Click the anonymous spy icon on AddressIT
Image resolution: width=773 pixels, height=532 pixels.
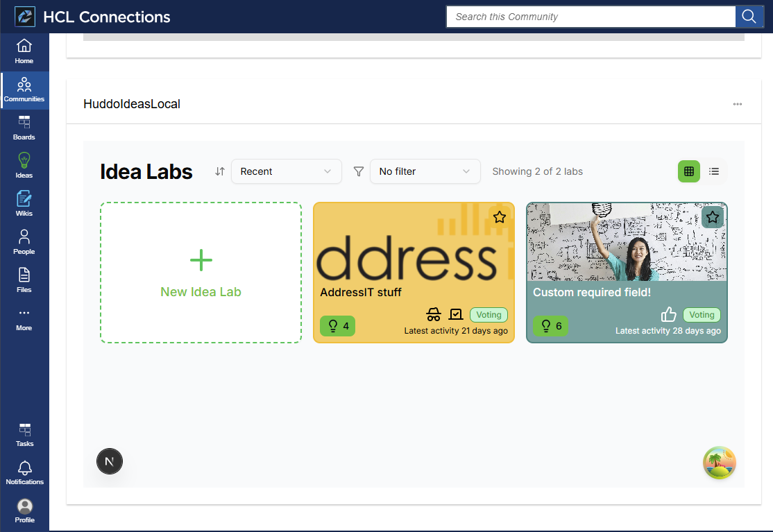point(434,314)
